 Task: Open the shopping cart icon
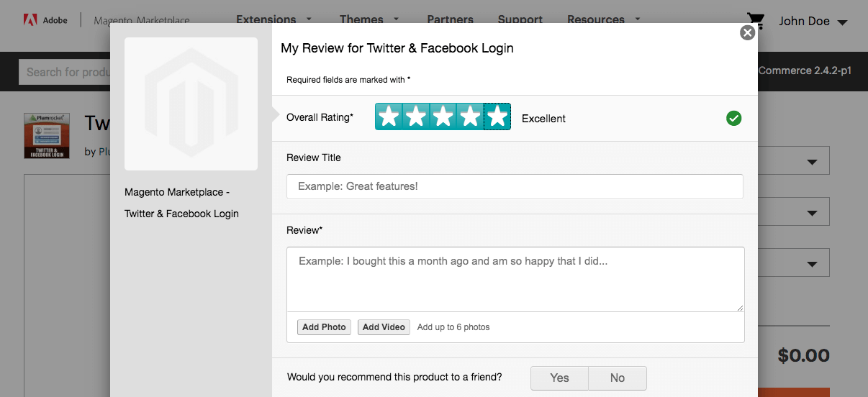coord(756,21)
